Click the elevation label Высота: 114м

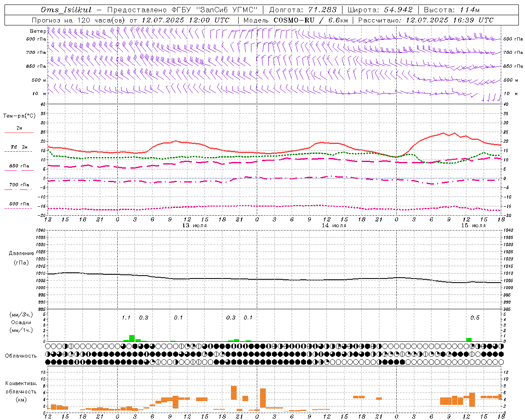click(x=452, y=10)
